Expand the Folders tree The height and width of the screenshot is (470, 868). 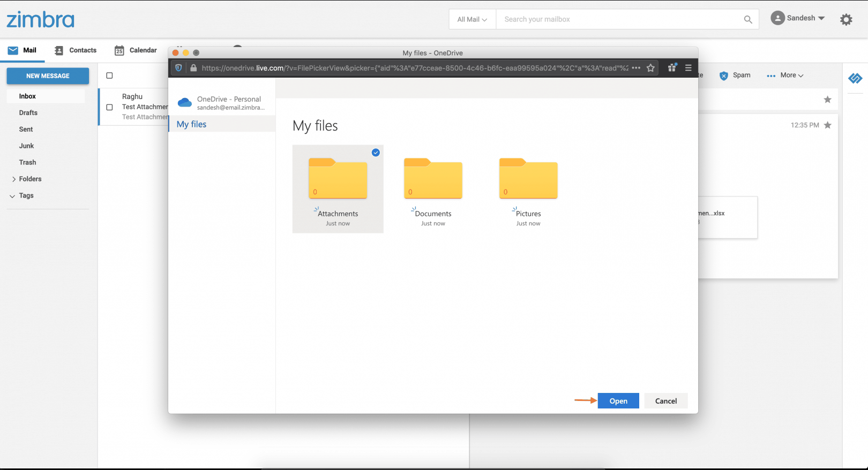[14, 179]
